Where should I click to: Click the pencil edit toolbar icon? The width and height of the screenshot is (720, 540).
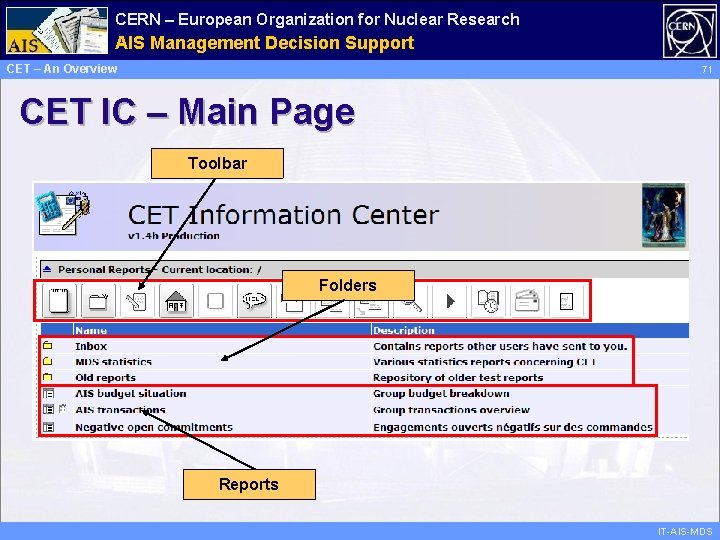pyautogui.click(x=137, y=301)
